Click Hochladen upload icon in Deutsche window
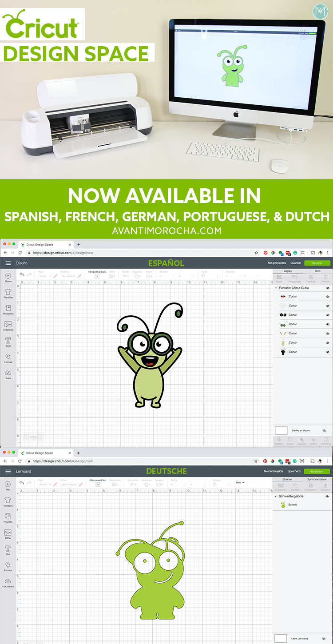Viewport: 333px width, 644px height. tap(8, 582)
